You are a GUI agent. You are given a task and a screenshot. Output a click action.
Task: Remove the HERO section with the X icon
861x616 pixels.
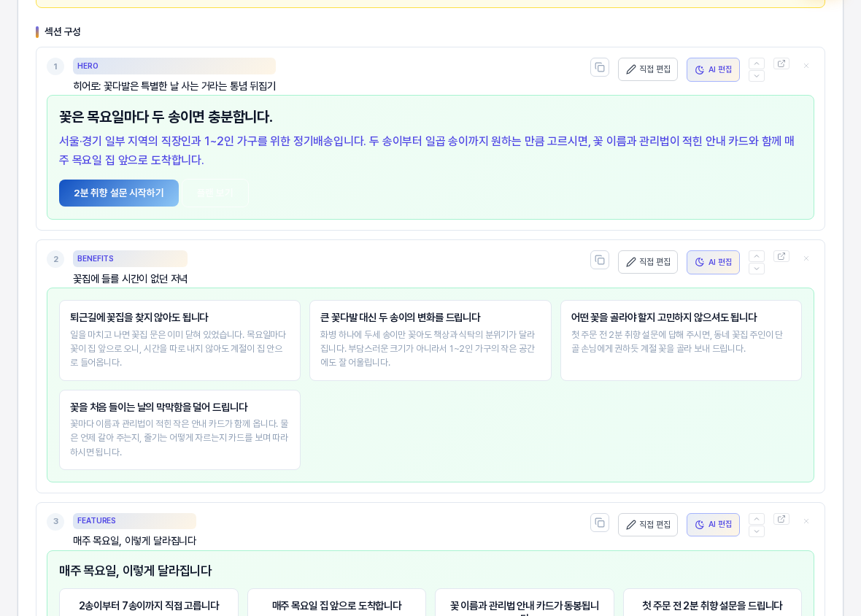(x=806, y=66)
